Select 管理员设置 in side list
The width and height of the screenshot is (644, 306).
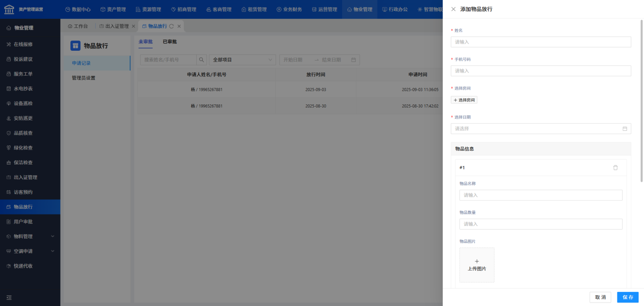tap(97, 78)
